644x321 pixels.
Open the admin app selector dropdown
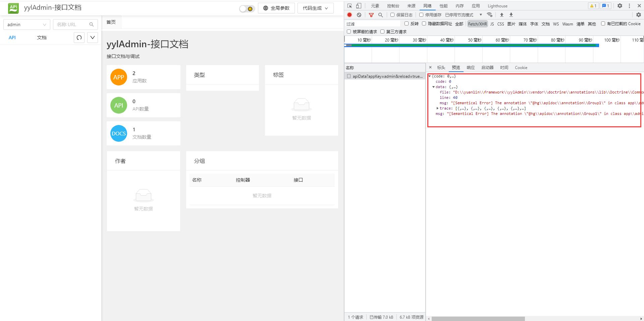(x=26, y=24)
